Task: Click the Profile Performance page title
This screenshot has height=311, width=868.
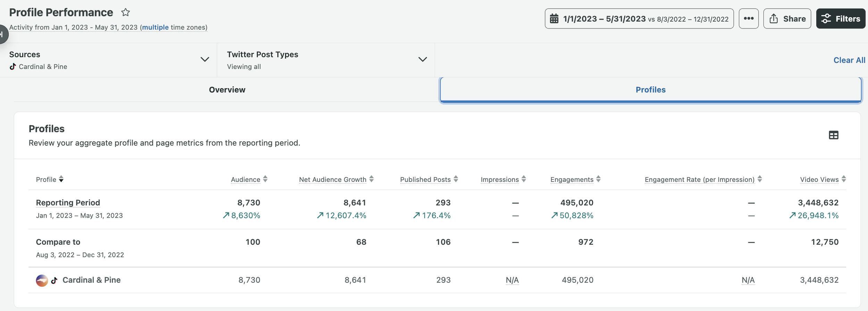Action: (61, 12)
